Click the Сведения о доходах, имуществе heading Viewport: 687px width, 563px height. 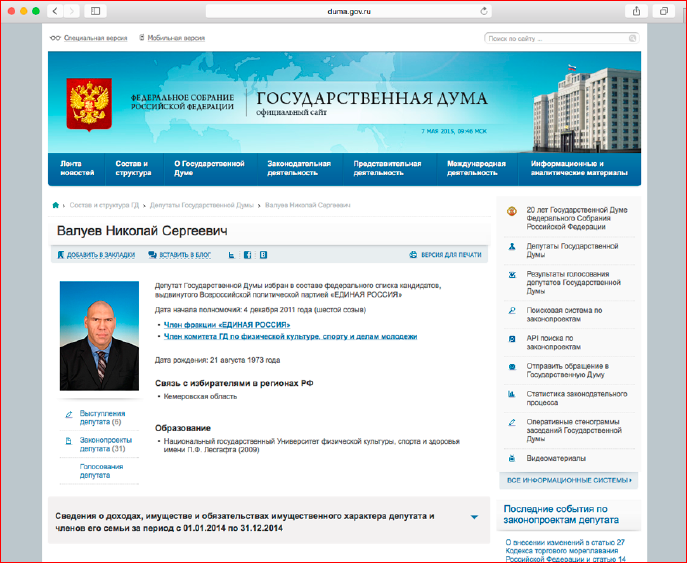coord(244,522)
